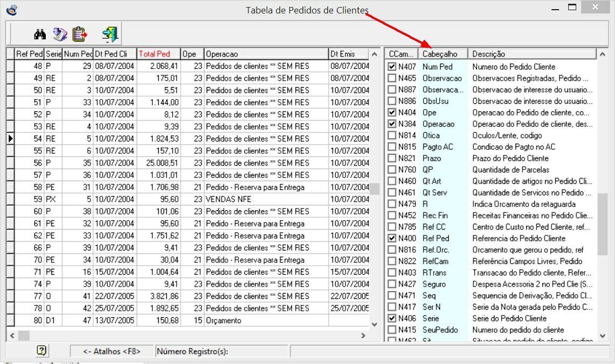
Task: Select the row selector of Ref Ped 48
Action: click(x=11, y=66)
